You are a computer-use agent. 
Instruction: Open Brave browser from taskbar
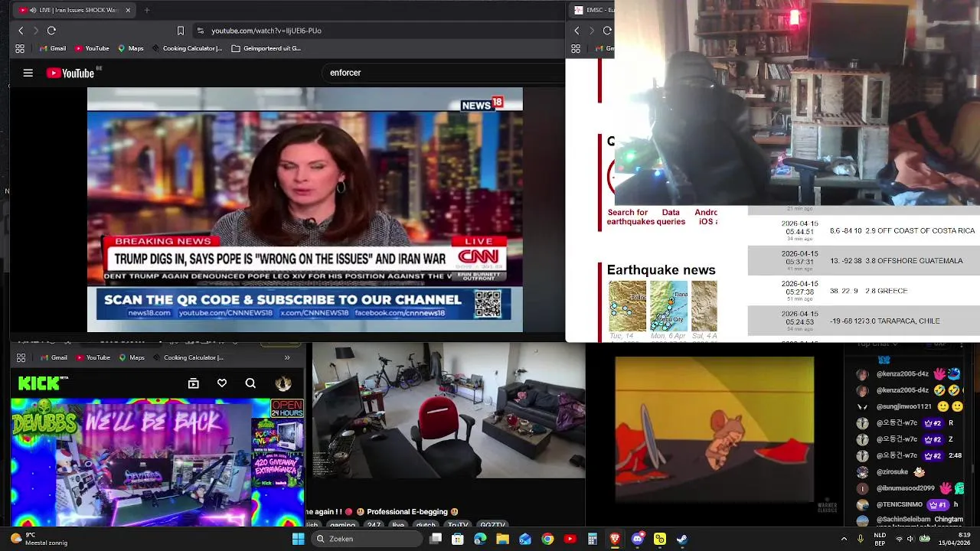615,539
